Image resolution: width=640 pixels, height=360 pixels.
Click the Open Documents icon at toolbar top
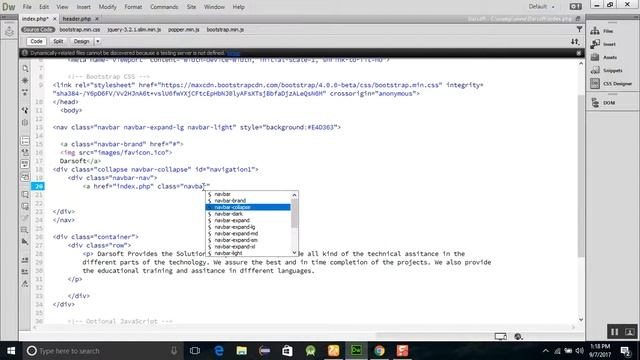tap(25, 68)
